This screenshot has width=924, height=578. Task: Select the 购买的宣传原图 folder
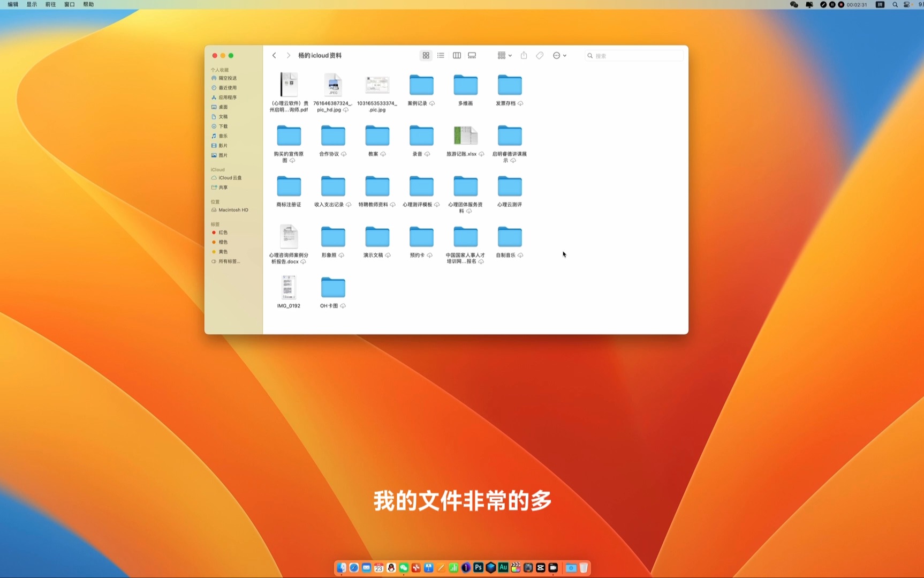click(289, 136)
